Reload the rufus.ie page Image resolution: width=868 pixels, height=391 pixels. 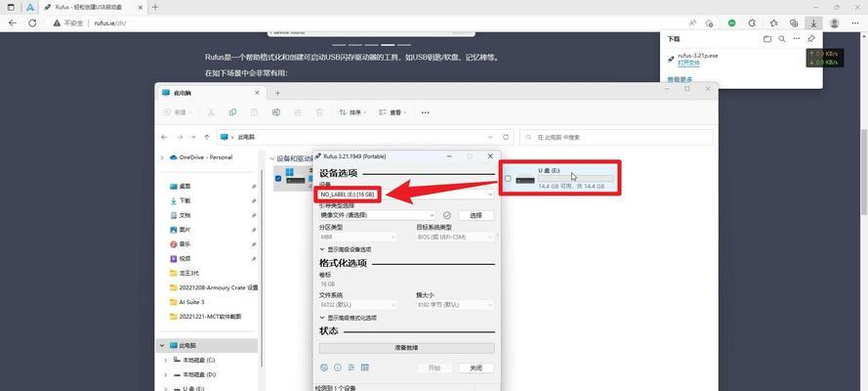[32, 23]
